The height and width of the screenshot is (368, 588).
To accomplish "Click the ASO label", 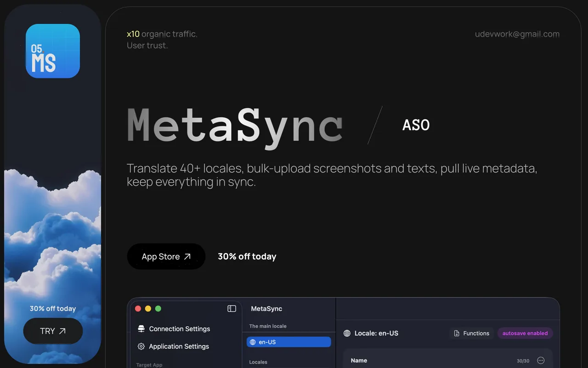I will pyautogui.click(x=416, y=125).
